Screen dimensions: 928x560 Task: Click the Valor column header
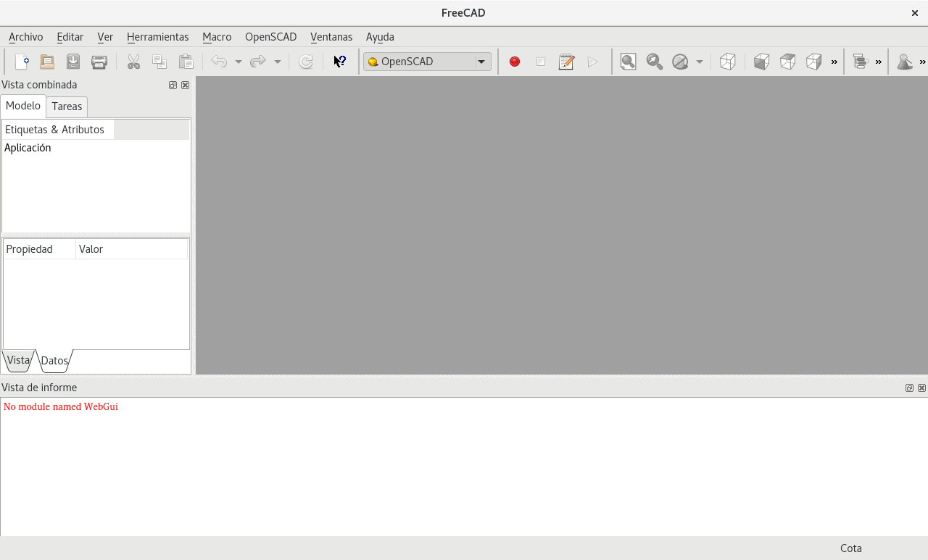131,249
